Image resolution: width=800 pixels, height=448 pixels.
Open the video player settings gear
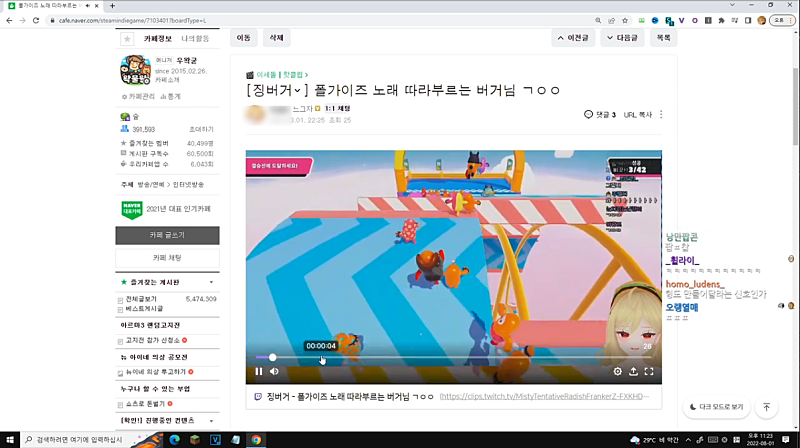tap(617, 372)
